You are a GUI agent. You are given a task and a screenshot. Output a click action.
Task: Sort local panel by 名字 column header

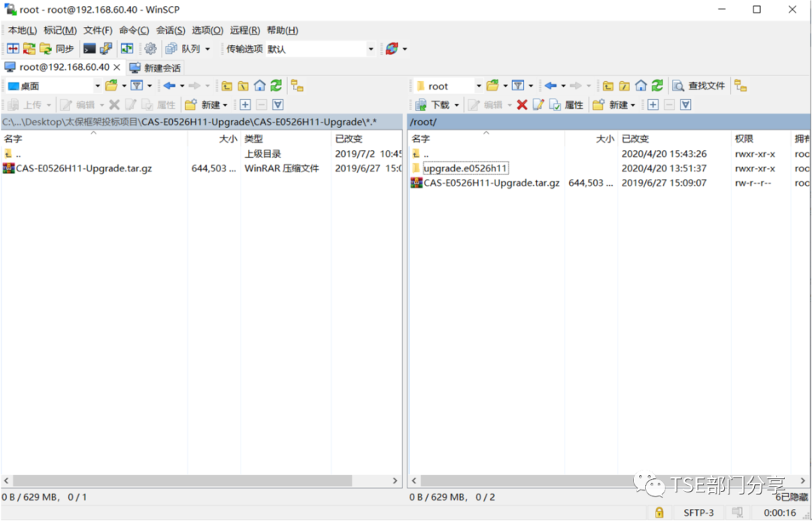click(94, 139)
